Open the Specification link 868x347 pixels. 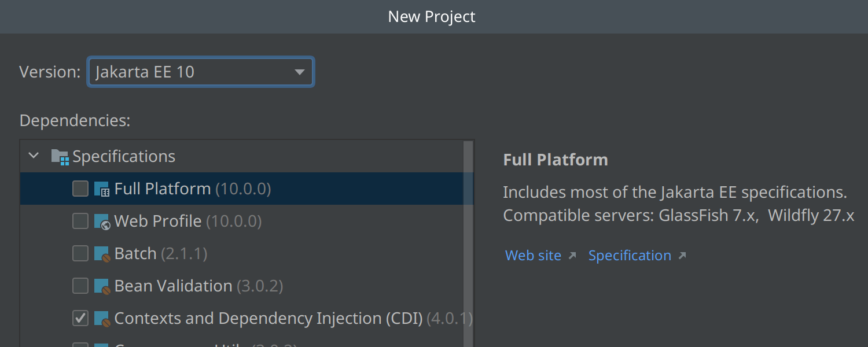click(x=629, y=256)
